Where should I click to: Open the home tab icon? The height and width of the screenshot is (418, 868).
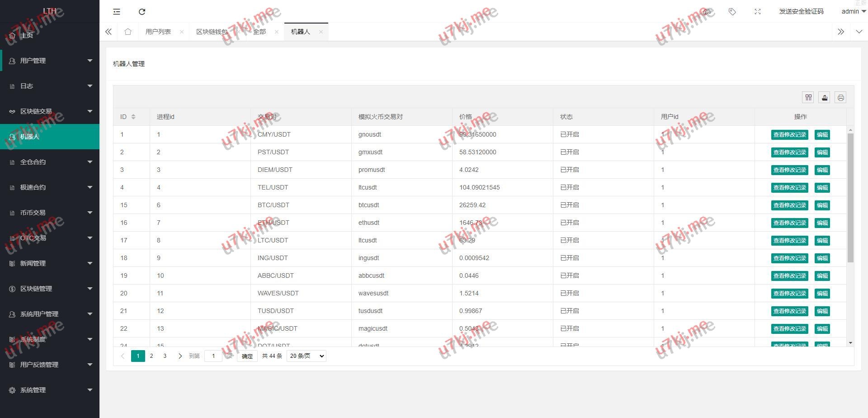pyautogui.click(x=128, y=32)
